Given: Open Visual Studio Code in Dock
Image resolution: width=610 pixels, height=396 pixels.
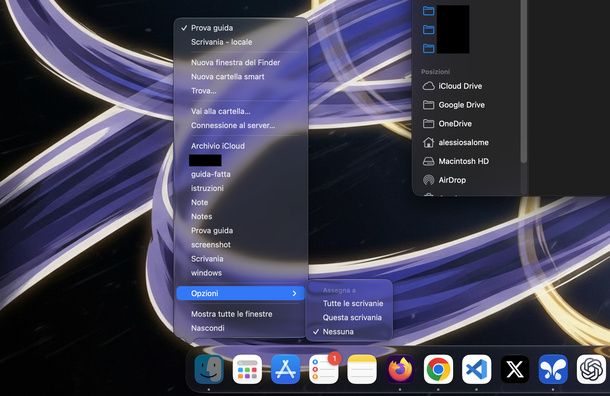Looking at the screenshot, I should [477, 369].
